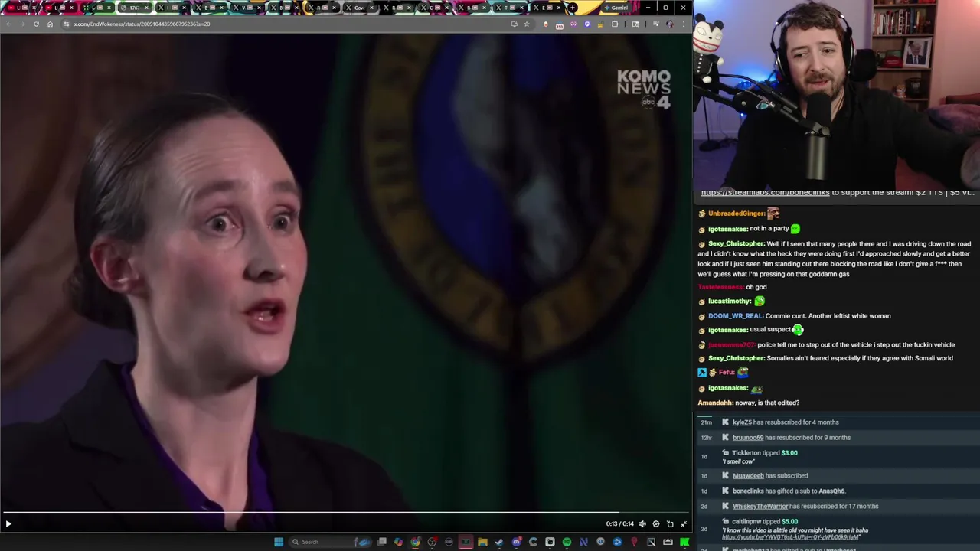This screenshot has height=551, width=980.
Task: Bookmark the page with the star icon
Action: tap(526, 24)
